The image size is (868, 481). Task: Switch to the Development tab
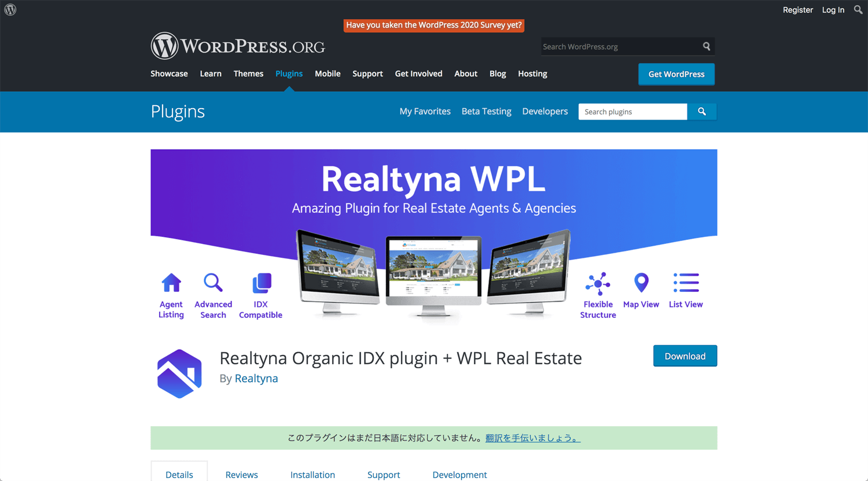click(x=459, y=475)
